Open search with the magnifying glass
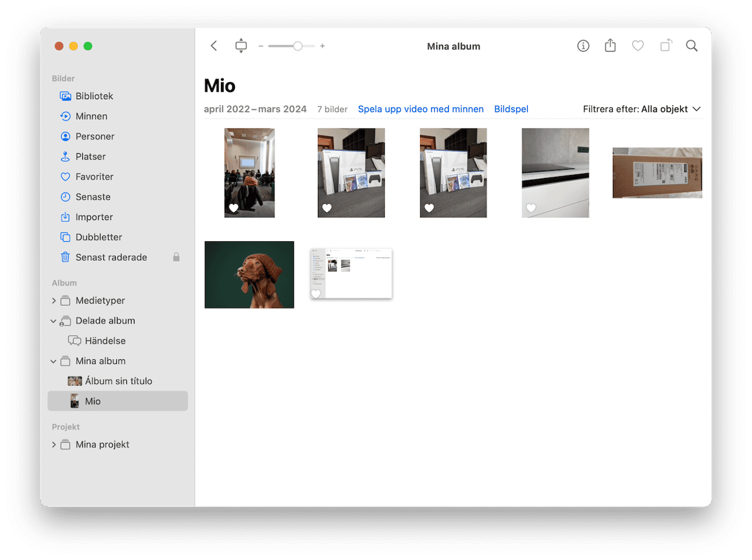 pyautogui.click(x=692, y=46)
